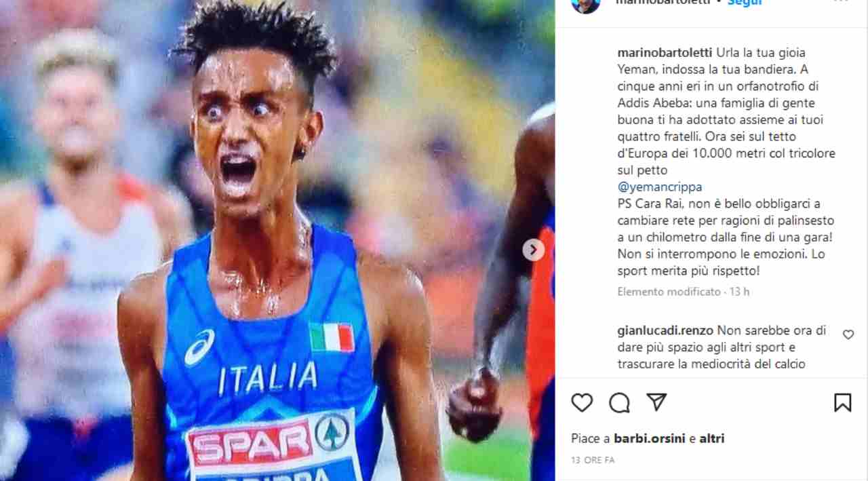
Task: Select gianlucadi.renzo's comment text
Action: point(722,347)
